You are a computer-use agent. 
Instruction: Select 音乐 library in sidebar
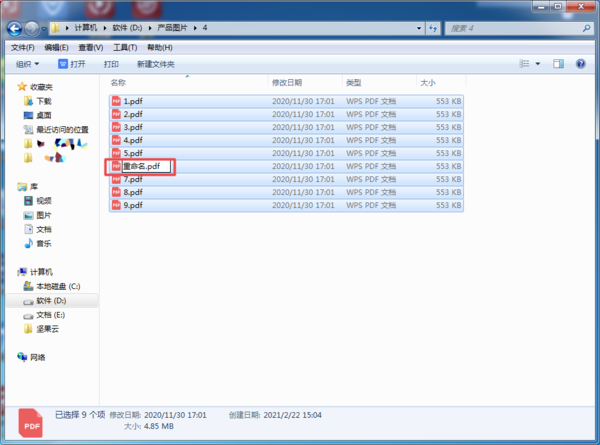[44, 243]
